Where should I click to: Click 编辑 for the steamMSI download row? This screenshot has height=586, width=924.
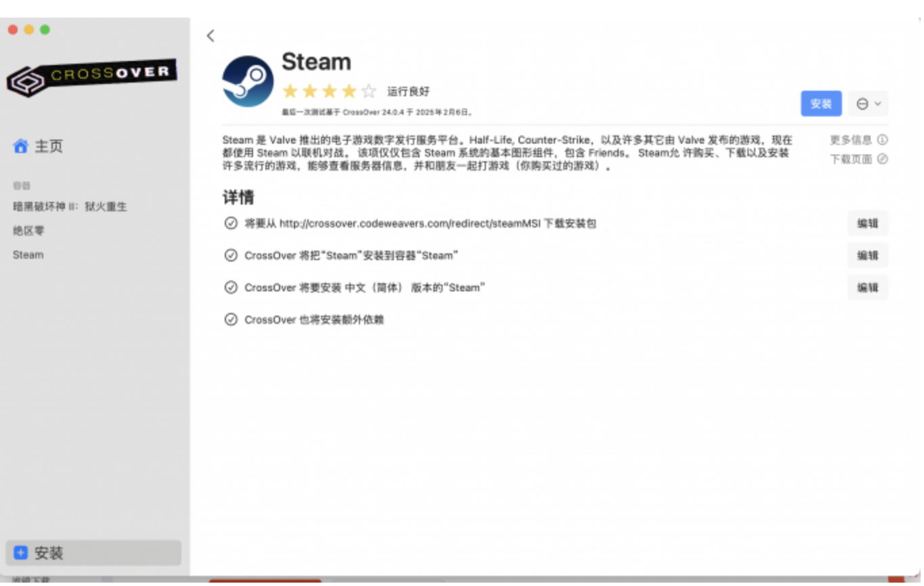pos(868,223)
